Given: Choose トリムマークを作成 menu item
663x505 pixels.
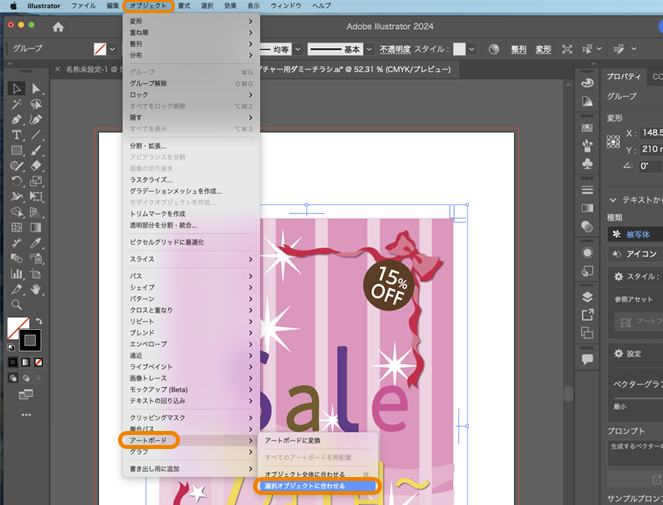Looking at the screenshot, I should pos(191,214).
